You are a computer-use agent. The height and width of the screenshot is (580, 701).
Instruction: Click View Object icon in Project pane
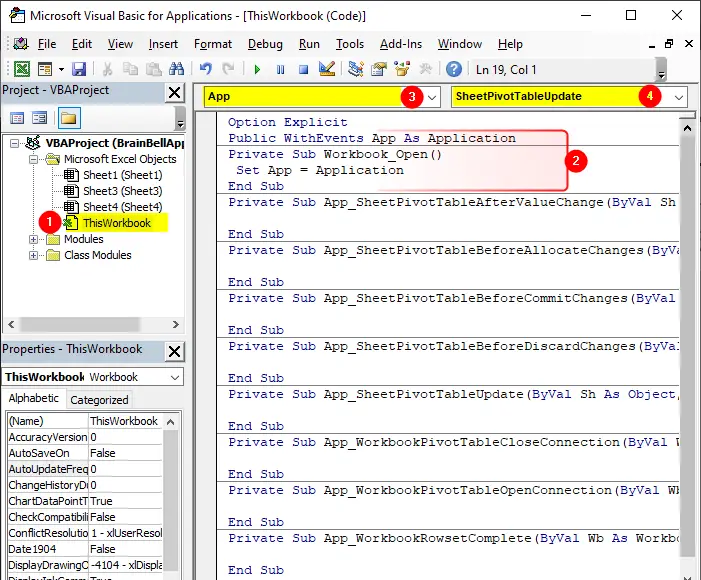pos(39,118)
